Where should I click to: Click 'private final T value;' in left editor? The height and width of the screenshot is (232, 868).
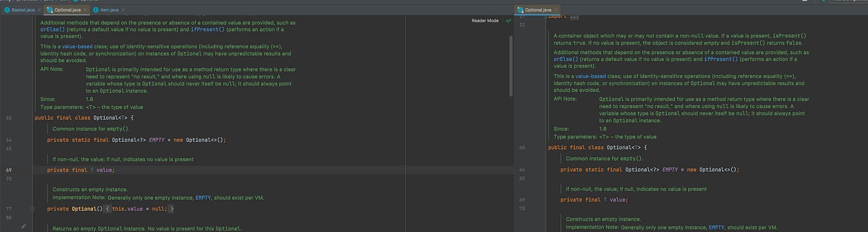(x=81, y=169)
